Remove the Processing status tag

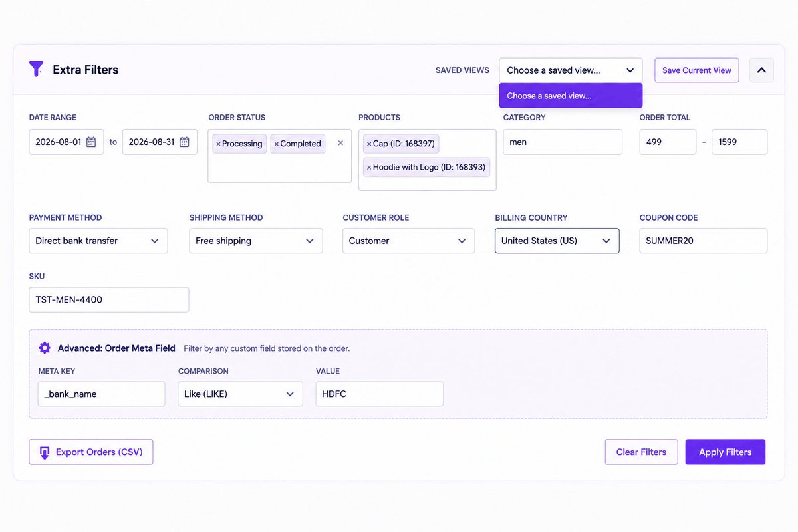pyautogui.click(x=218, y=144)
